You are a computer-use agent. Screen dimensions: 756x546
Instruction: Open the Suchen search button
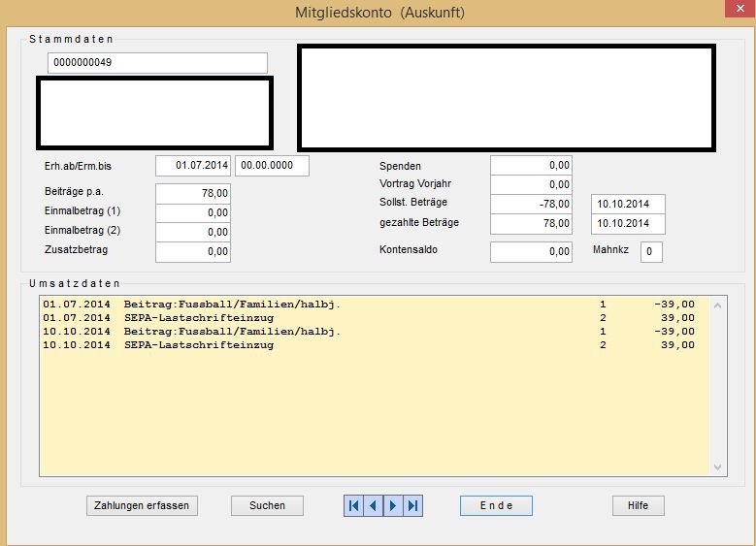[267, 505]
